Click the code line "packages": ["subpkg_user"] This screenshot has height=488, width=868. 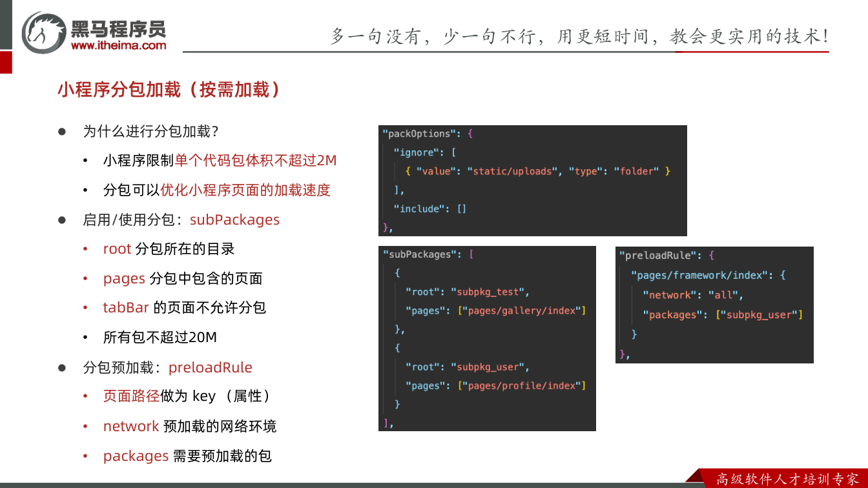[x=723, y=315]
